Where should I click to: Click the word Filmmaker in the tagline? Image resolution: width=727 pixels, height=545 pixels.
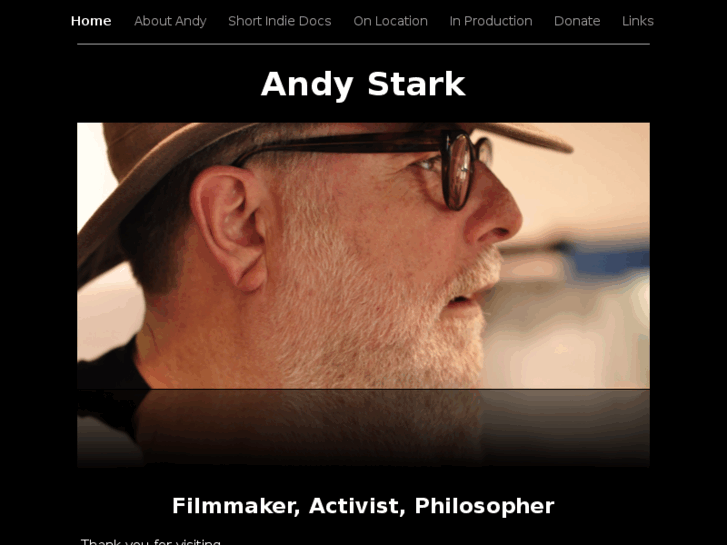236,506
